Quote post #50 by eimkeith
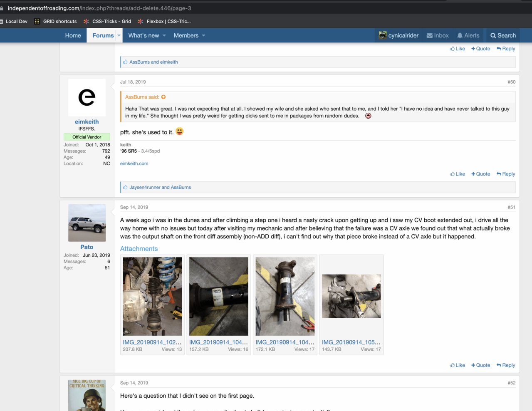532x411 pixels. [480, 174]
